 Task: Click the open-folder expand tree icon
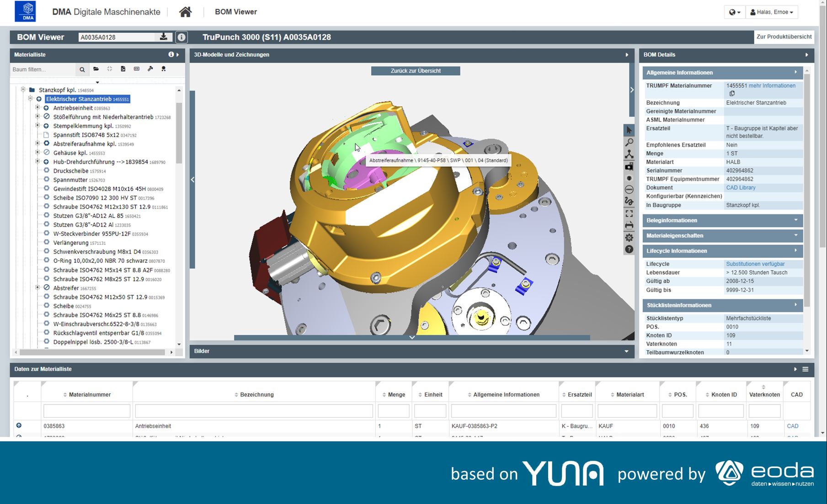pos(96,69)
